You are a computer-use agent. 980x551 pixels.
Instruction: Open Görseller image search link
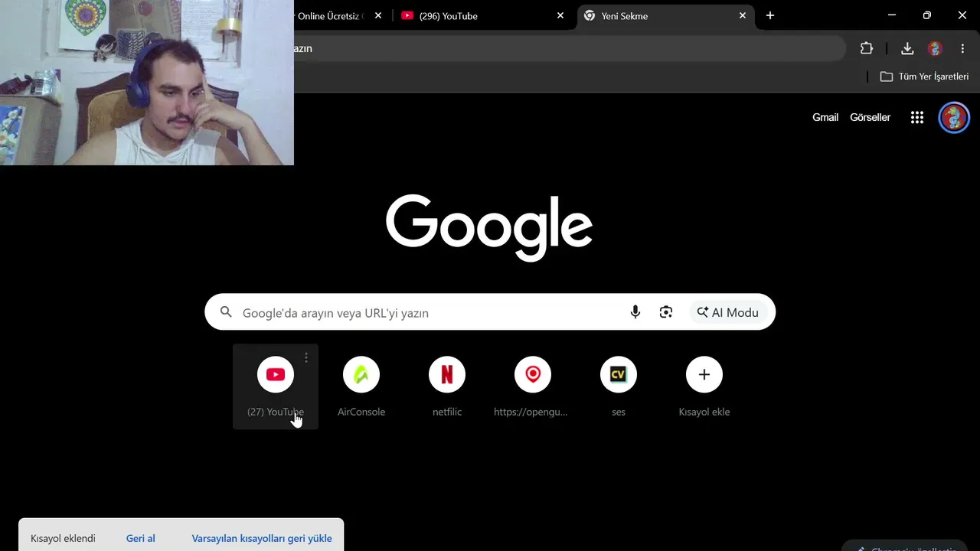(x=871, y=118)
